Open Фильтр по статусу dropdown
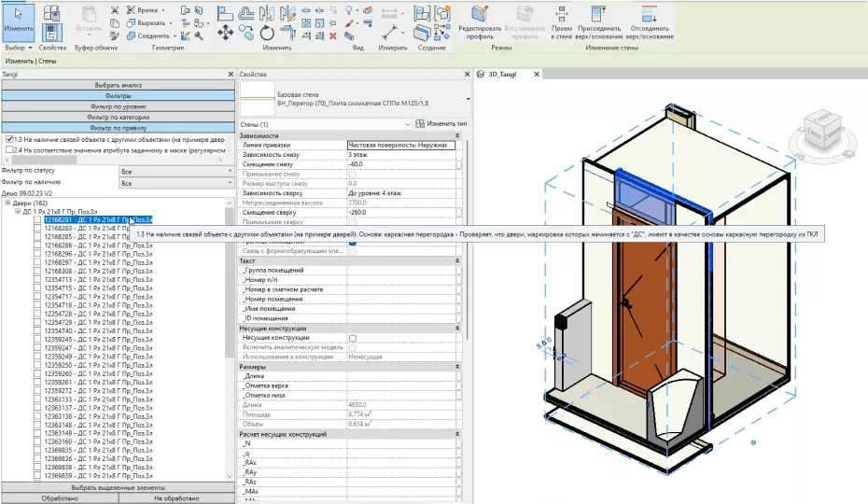The image size is (868, 504). [176, 172]
